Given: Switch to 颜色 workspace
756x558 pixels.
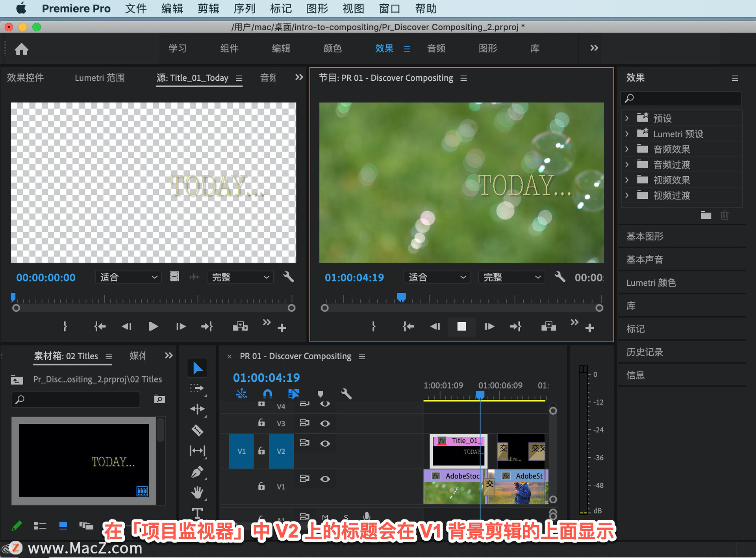Looking at the screenshot, I should pos(332,48).
